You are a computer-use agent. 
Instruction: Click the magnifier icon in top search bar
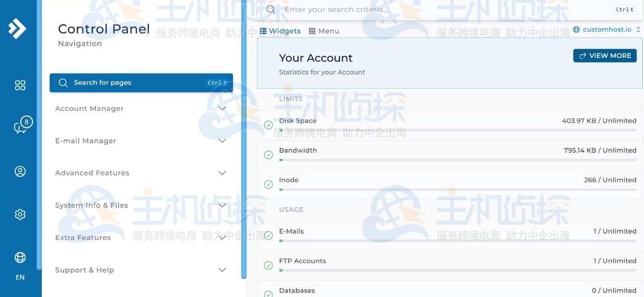pos(271,10)
